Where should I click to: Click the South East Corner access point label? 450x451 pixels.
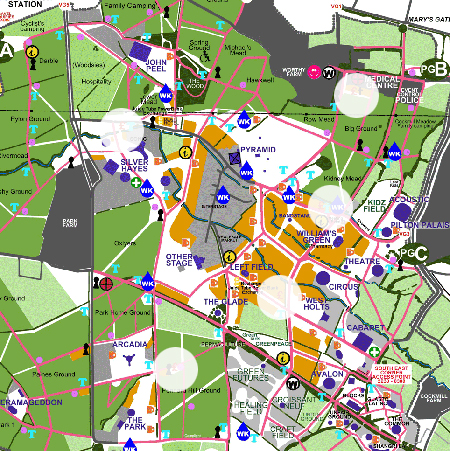[x=392, y=375]
